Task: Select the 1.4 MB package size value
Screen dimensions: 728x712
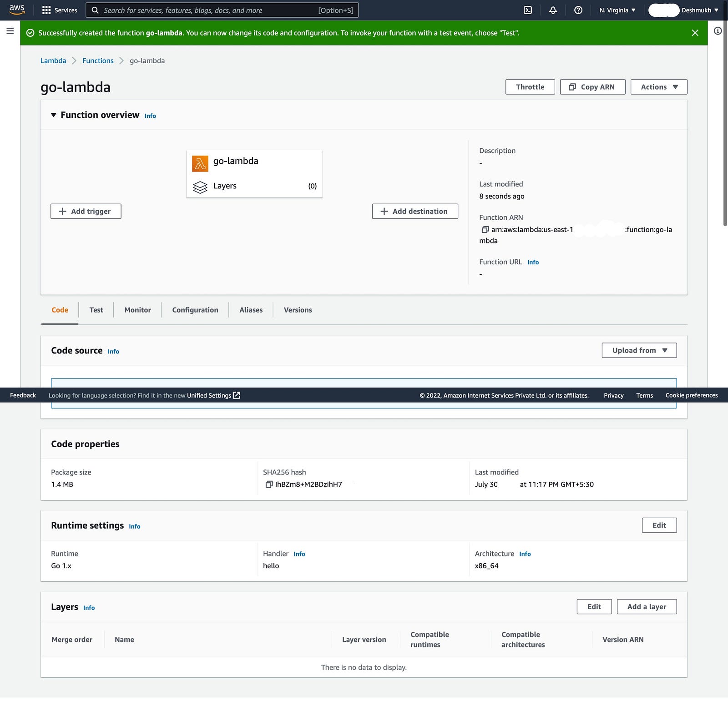Action: coord(62,485)
